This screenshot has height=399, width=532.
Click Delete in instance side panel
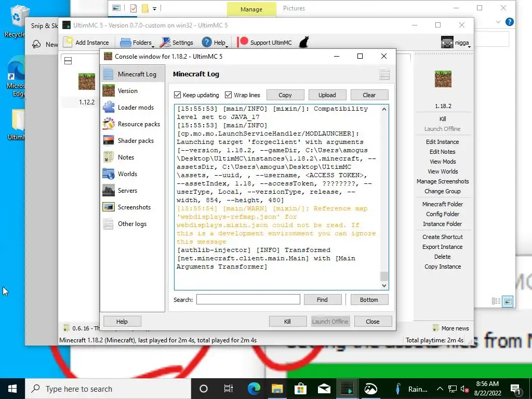[x=443, y=257]
